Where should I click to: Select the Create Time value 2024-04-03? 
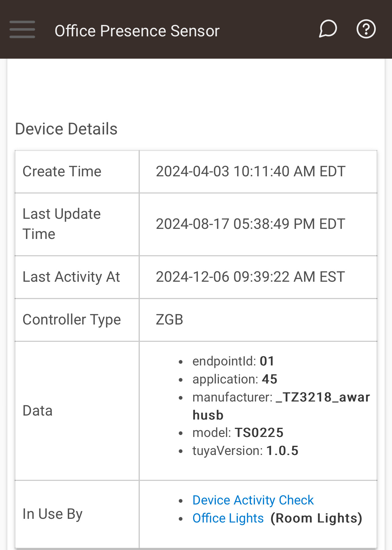tap(250, 171)
